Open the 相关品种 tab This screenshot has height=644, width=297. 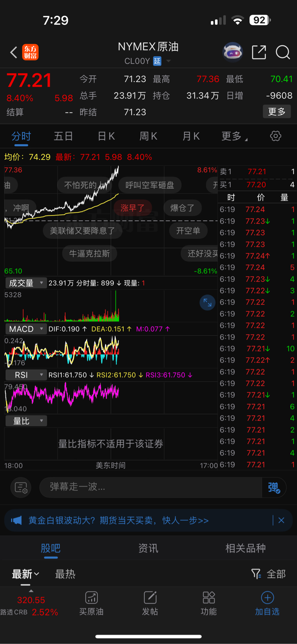pyautogui.click(x=246, y=548)
